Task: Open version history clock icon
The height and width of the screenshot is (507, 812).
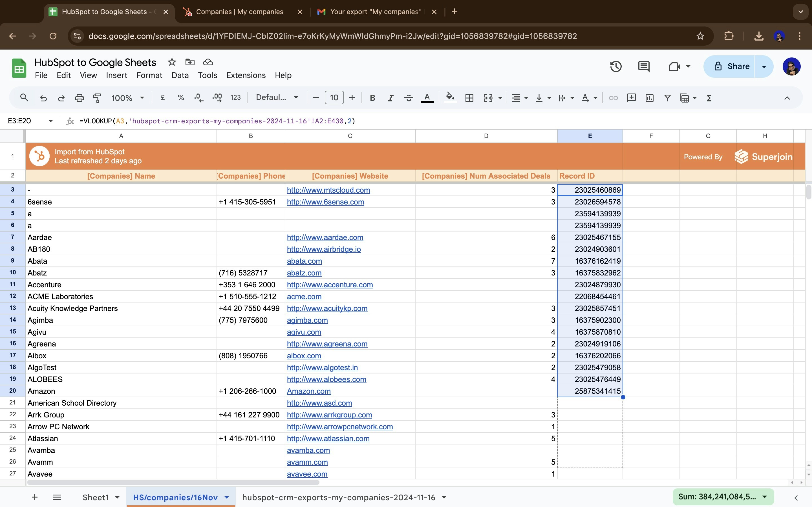Action: [x=615, y=66]
